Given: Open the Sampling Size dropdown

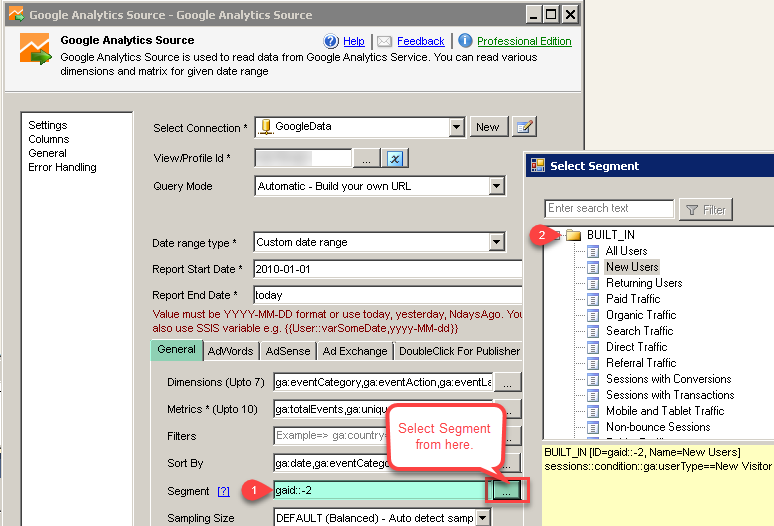Looking at the screenshot, I should pos(483,518).
